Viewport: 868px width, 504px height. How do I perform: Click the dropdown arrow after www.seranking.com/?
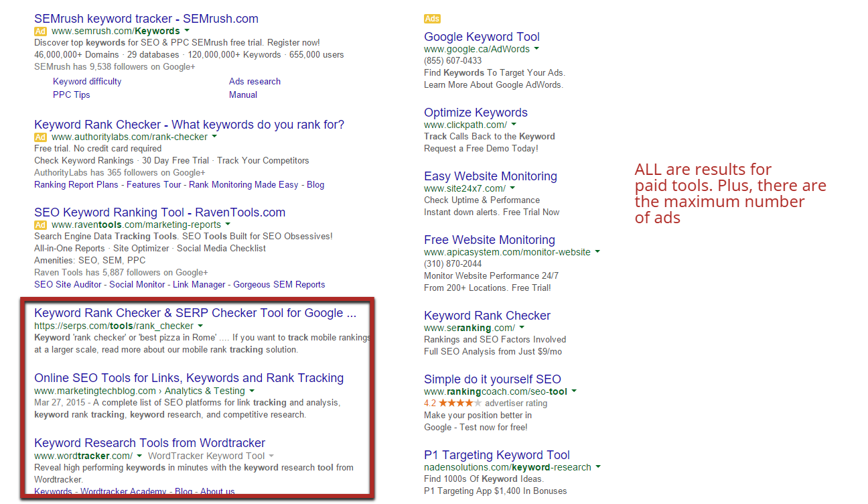pos(522,327)
